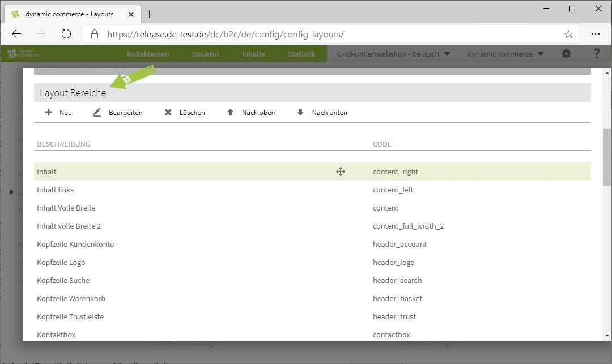
Task: Select the Inhalt row
Action: (312, 172)
